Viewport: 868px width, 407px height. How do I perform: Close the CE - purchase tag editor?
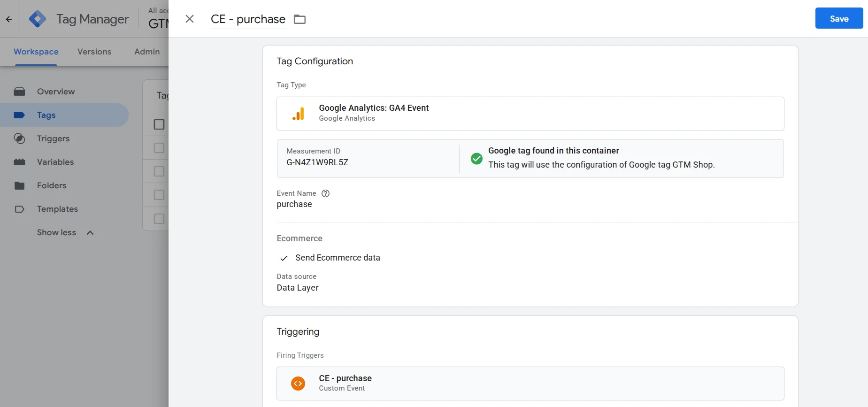[x=190, y=19]
